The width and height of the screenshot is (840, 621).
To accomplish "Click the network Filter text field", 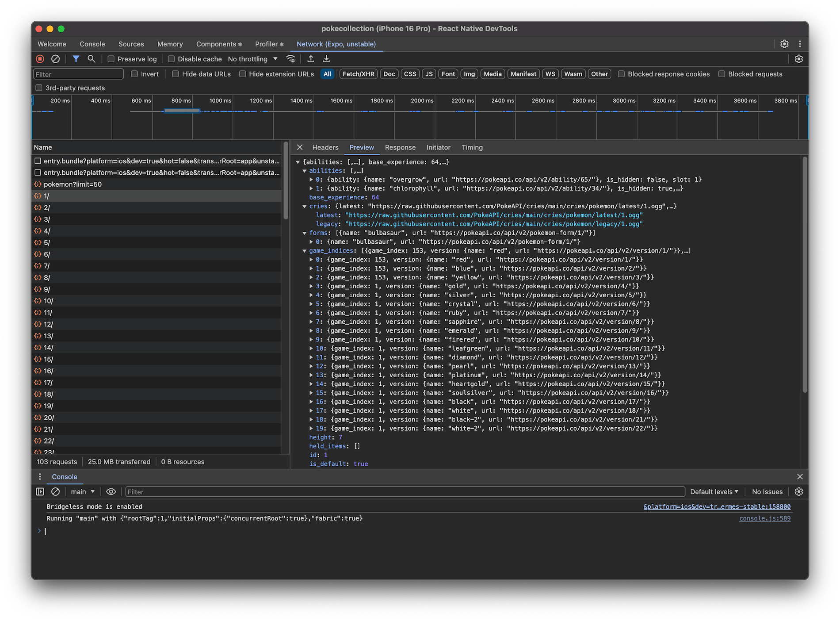I will tap(79, 74).
